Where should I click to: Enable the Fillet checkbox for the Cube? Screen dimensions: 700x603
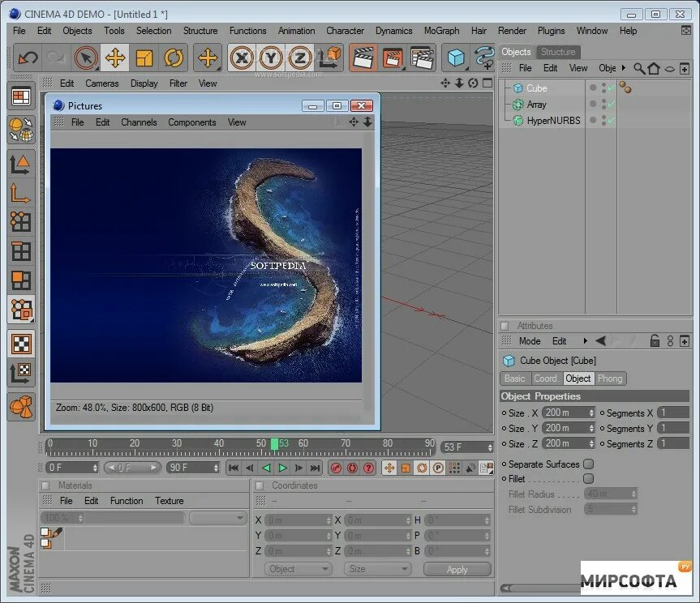(x=590, y=479)
